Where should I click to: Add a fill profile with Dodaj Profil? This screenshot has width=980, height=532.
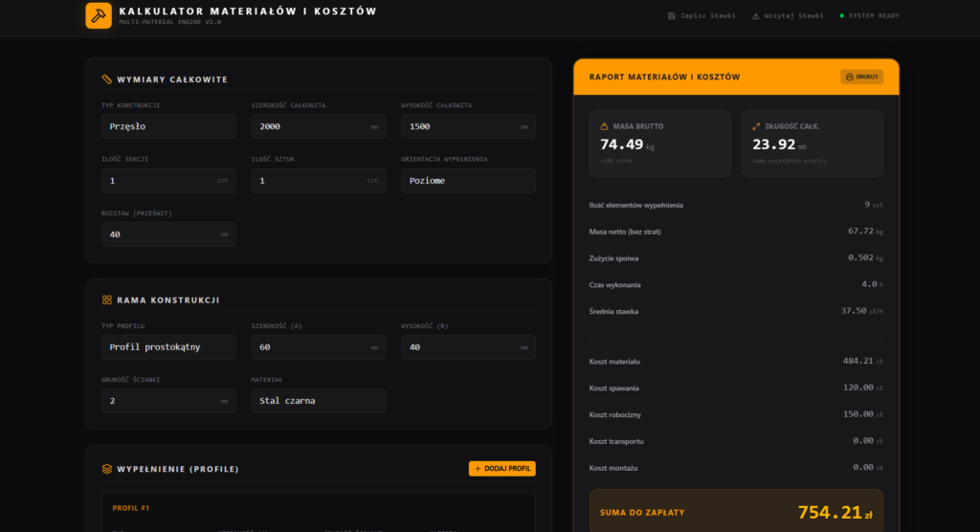[x=501, y=469]
